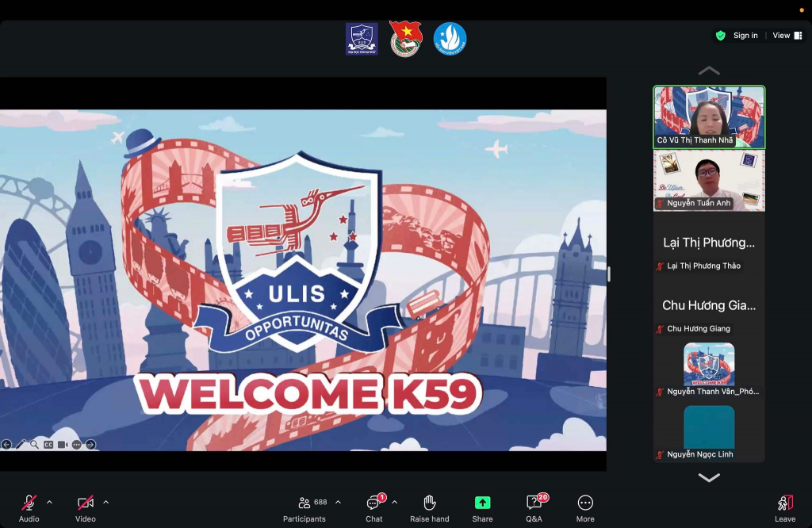Select Lại Thị Phương Thảo's participant tile
Screen dimensions: 812x528
tap(709, 243)
